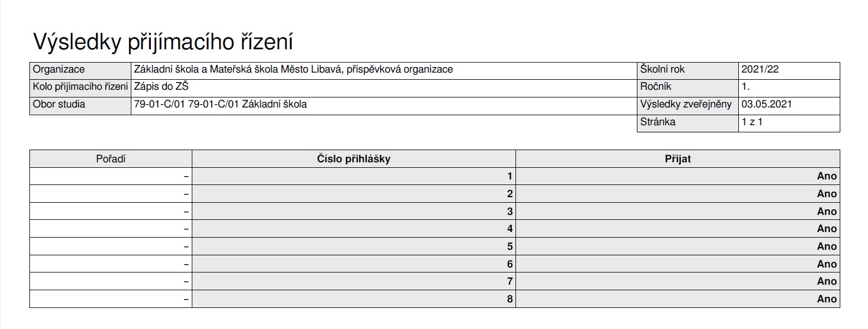Click the Číslo přihlášky column header

(354, 159)
